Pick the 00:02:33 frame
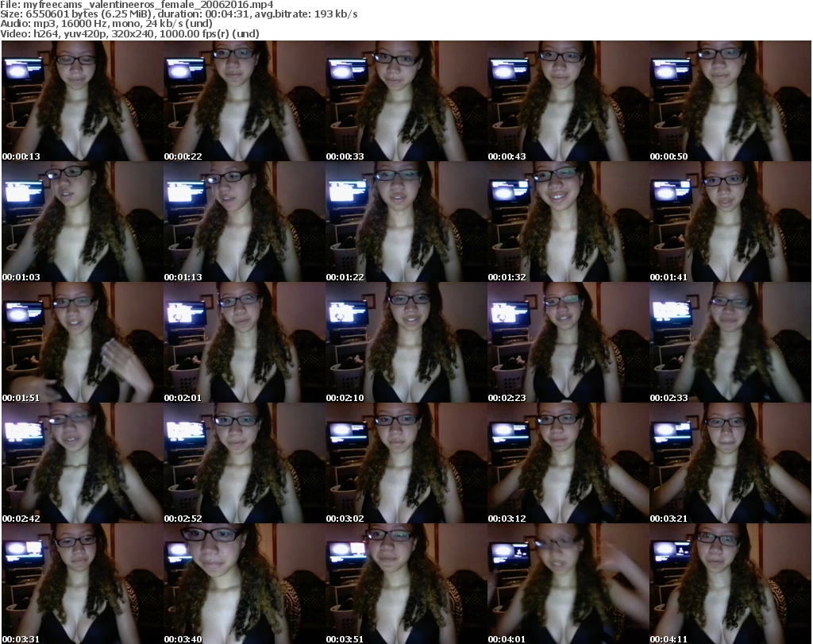The image size is (813, 644). [730, 343]
